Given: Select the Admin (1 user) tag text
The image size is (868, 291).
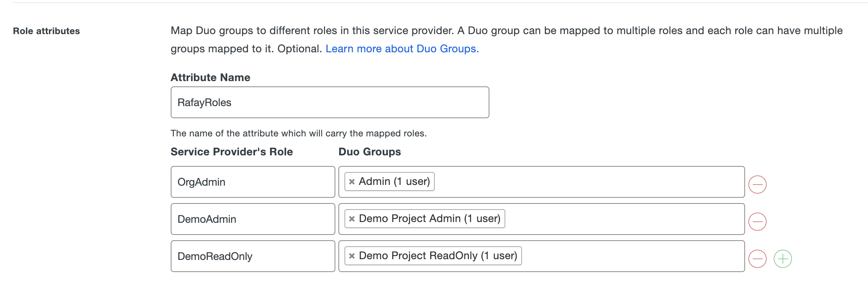Looking at the screenshot, I should (x=395, y=181).
